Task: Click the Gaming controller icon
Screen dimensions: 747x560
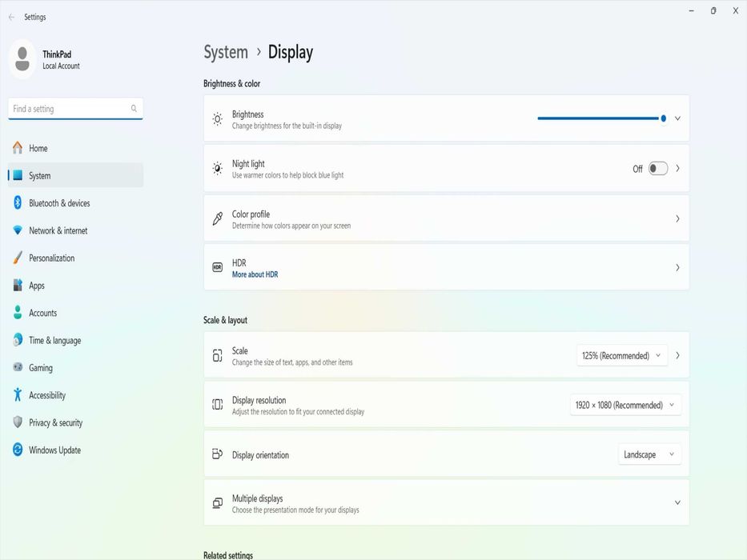Action: point(18,367)
